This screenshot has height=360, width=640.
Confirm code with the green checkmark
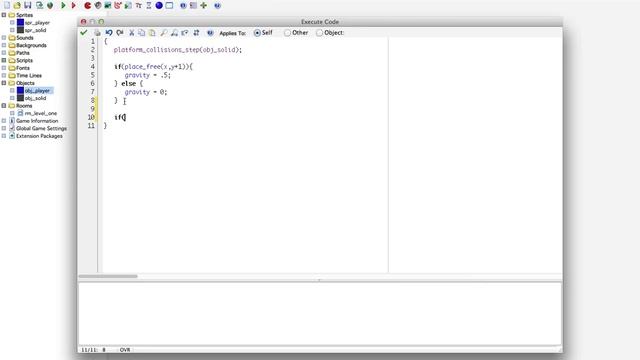[84, 32]
